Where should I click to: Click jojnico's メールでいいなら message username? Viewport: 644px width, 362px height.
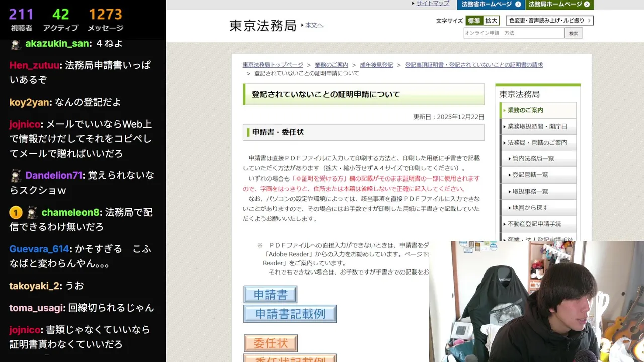tap(25, 124)
